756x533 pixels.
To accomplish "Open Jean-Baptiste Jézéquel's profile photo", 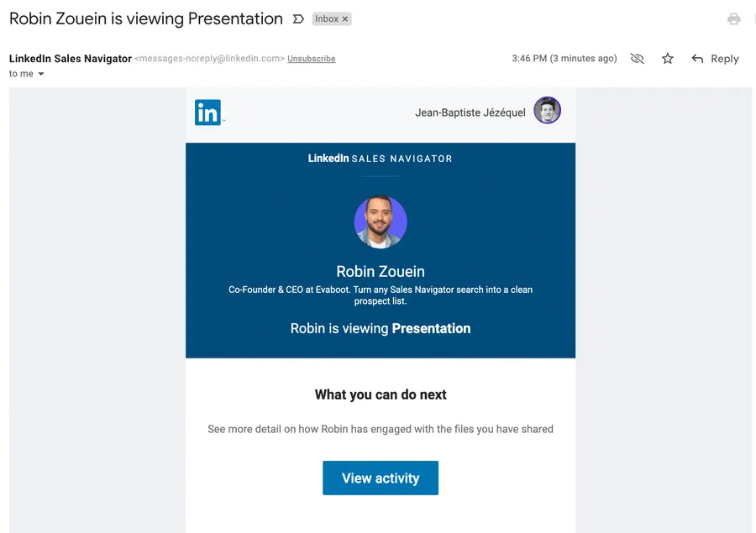I will click(x=547, y=110).
